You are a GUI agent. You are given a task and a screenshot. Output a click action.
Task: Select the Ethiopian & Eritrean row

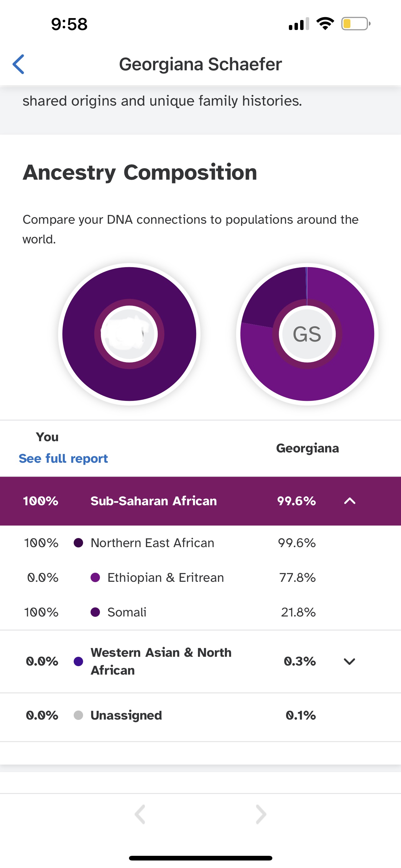click(200, 577)
